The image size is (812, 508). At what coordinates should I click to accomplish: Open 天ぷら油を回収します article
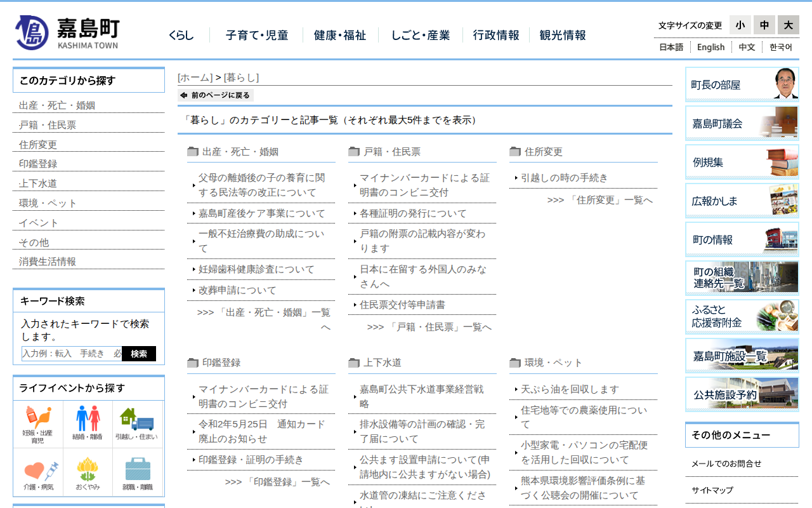click(570, 389)
